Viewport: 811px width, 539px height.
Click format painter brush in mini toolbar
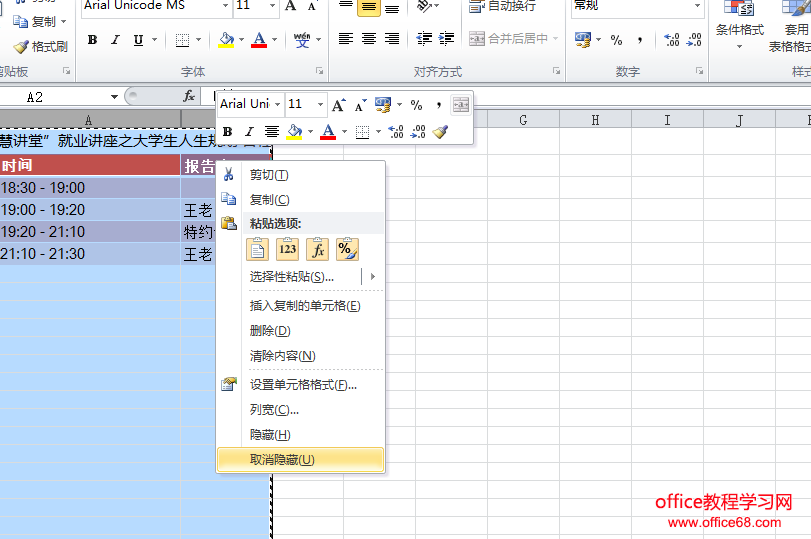(440, 132)
